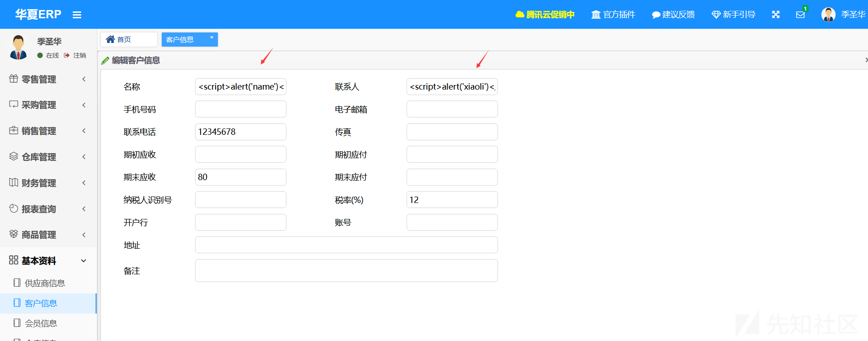Toggle fullscreen with the expand arrows icon
Image resolution: width=868 pixels, height=341 pixels.
[x=776, y=15]
